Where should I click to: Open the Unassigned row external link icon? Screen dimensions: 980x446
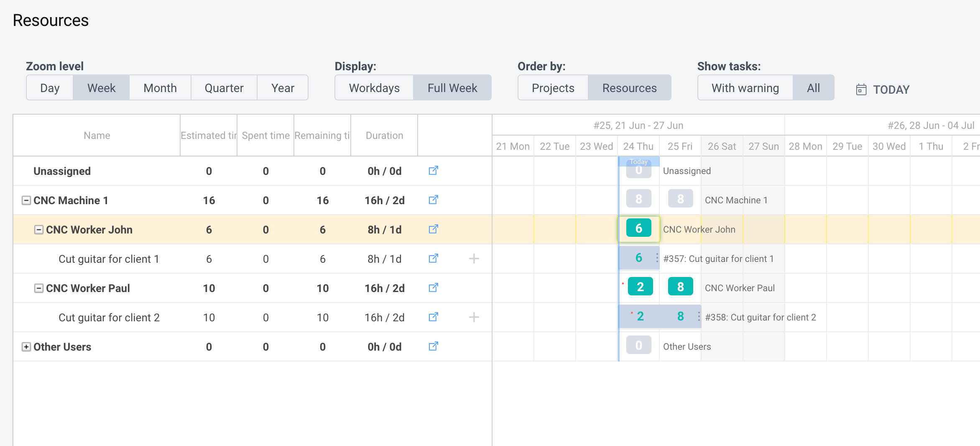point(433,171)
